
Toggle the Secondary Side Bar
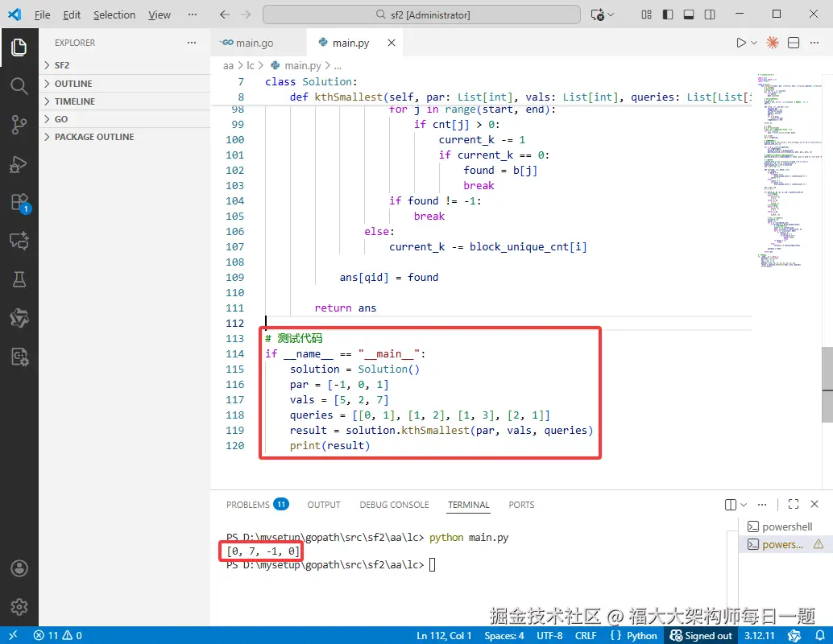pos(710,14)
